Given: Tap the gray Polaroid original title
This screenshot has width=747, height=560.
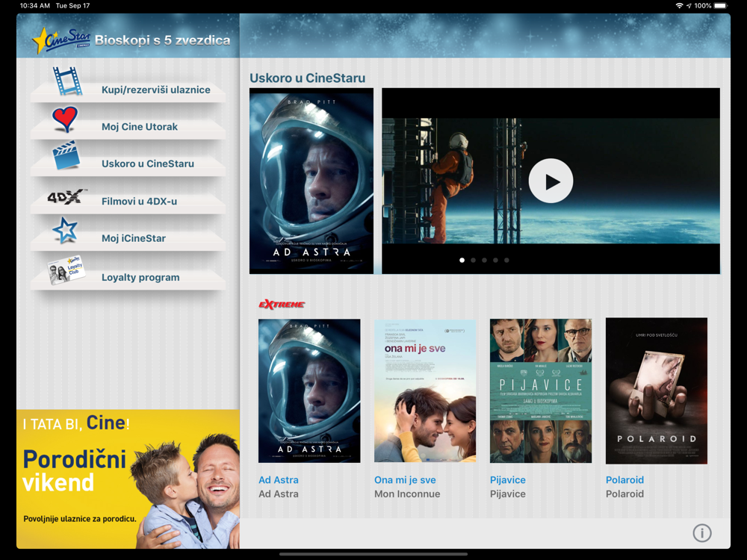Looking at the screenshot, I should (x=624, y=494).
